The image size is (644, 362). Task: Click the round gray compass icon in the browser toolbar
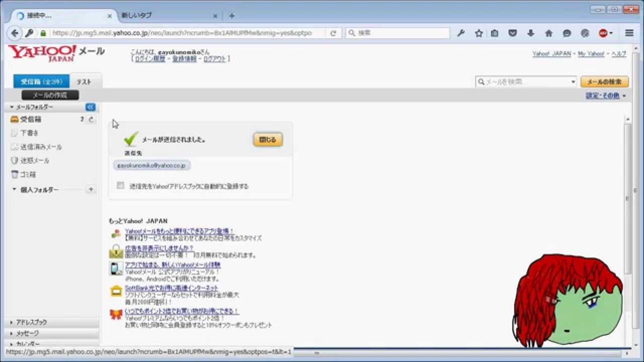pos(585,33)
